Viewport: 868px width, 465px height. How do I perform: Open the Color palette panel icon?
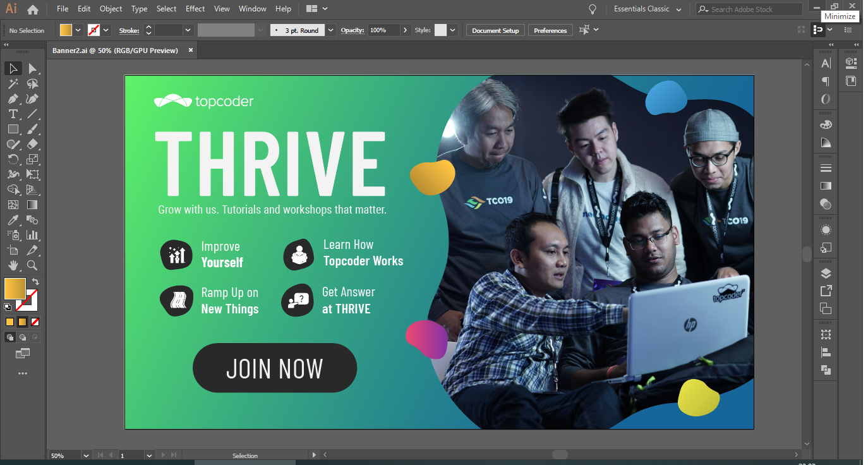[826, 124]
